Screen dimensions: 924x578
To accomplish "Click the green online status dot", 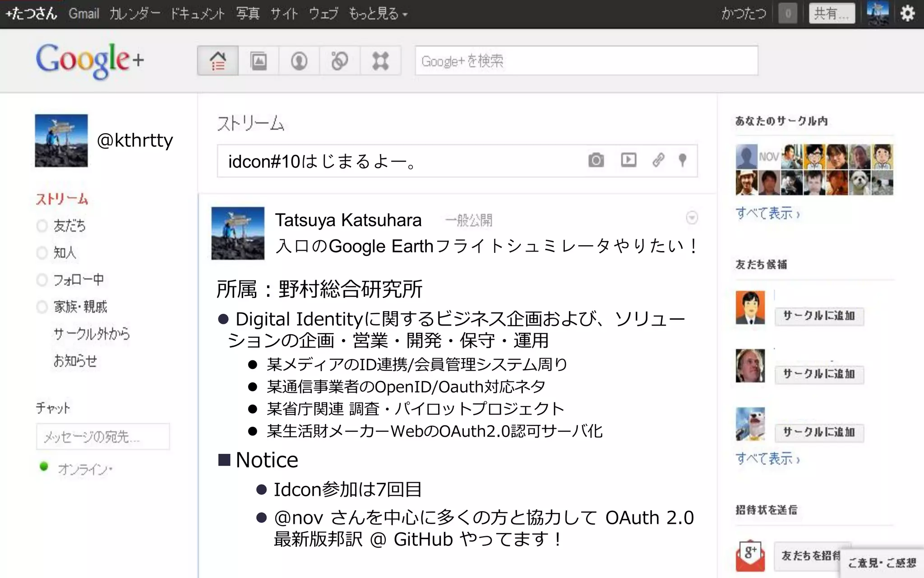I will click(x=44, y=466).
